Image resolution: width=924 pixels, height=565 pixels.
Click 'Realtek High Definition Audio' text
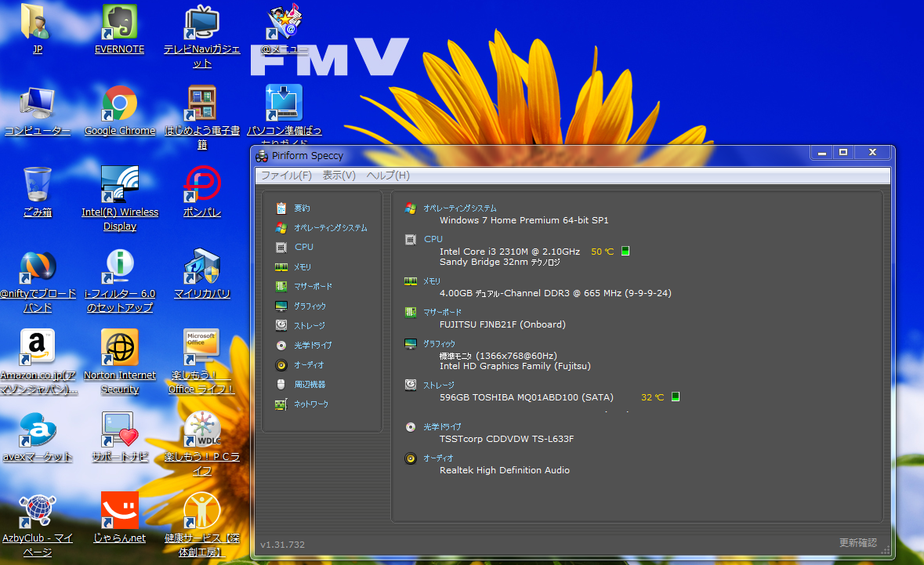[x=505, y=470]
